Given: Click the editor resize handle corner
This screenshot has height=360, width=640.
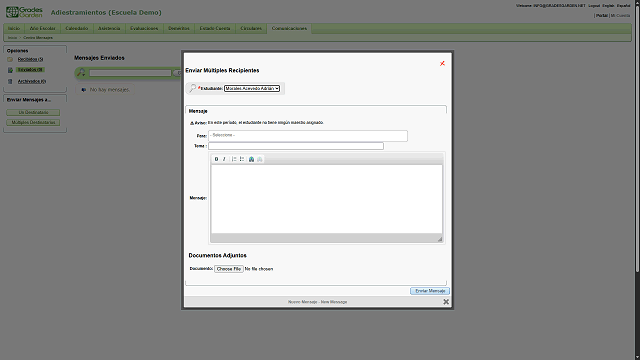Looking at the screenshot, I should (x=440, y=239).
